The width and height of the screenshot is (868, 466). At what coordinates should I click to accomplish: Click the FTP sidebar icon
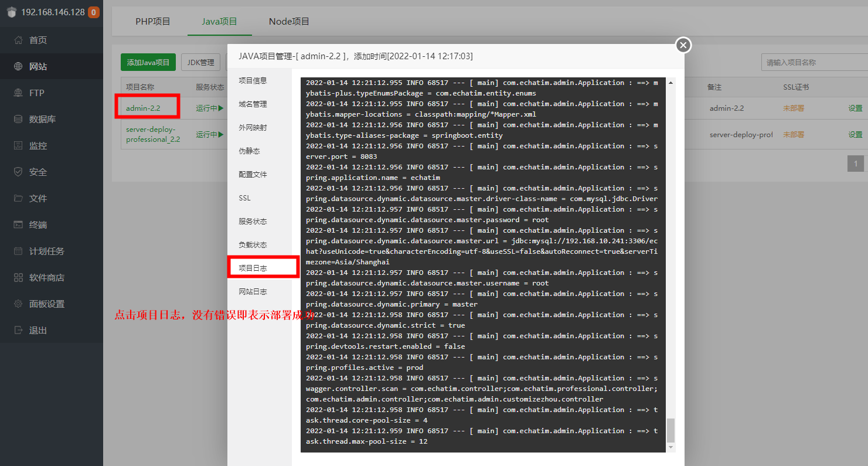[18, 93]
